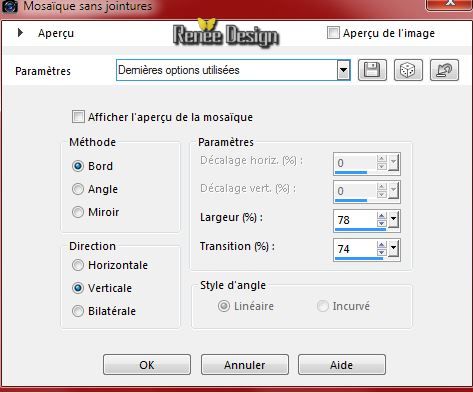Click the save preset floppy disk icon
The image size is (473, 393).
pos(372,70)
